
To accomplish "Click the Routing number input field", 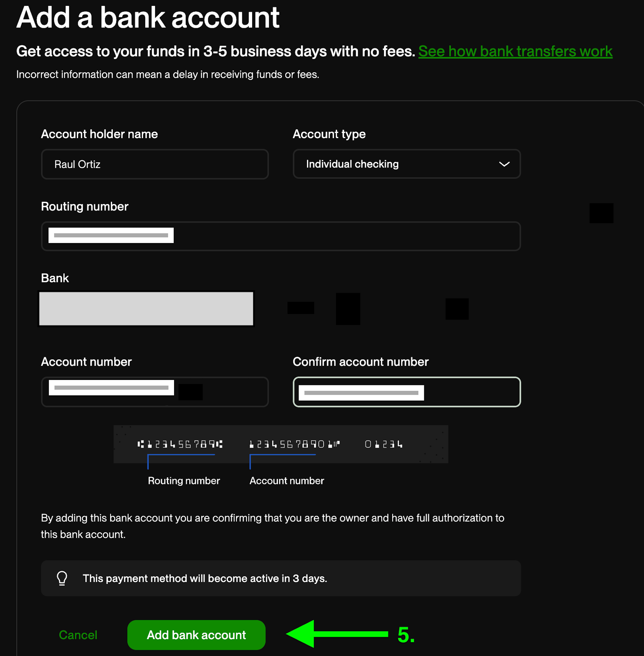I will point(281,236).
